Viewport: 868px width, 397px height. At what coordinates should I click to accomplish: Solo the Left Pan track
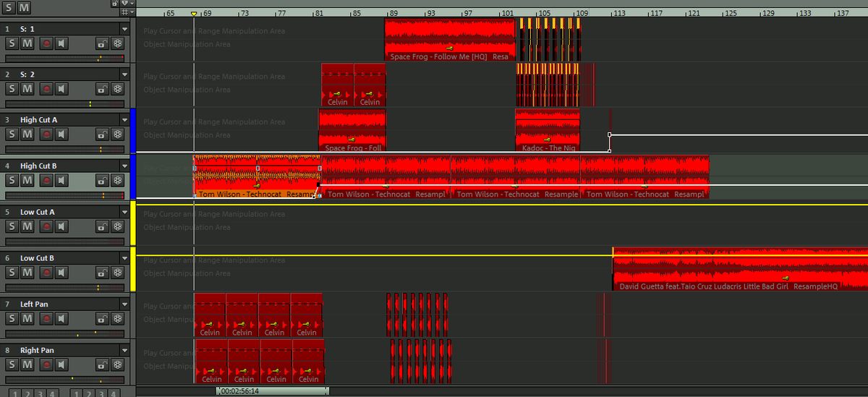(12, 319)
